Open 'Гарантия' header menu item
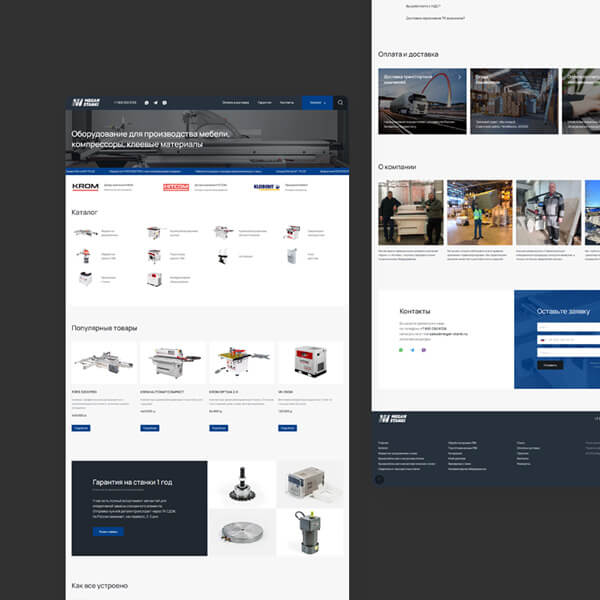This screenshot has height=600, width=600. (264, 103)
